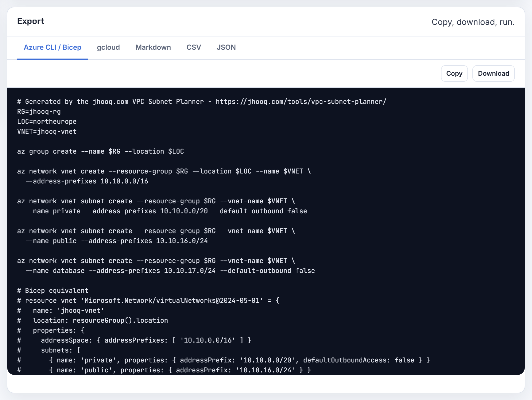
Task: Click the '--address-prefixes 10.10.0.0/16' line
Action: click(x=87, y=181)
